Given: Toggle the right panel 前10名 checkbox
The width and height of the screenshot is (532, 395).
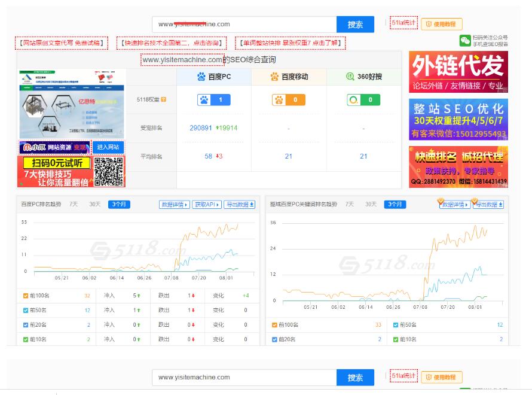Looking at the screenshot, I should click(396, 339).
